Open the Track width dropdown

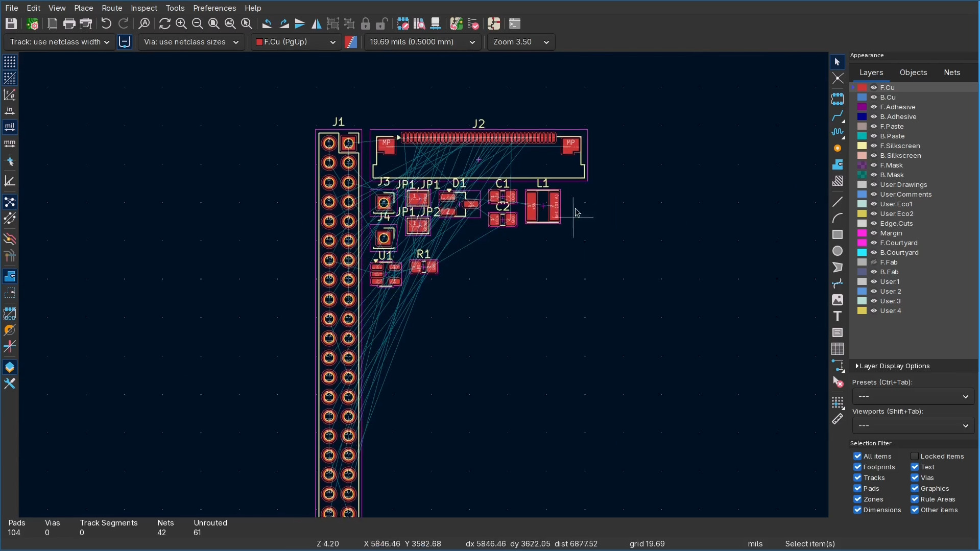click(59, 42)
